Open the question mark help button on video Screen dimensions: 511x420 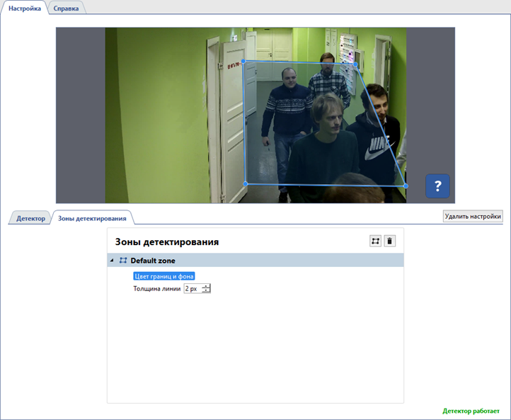pyautogui.click(x=437, y=186)
